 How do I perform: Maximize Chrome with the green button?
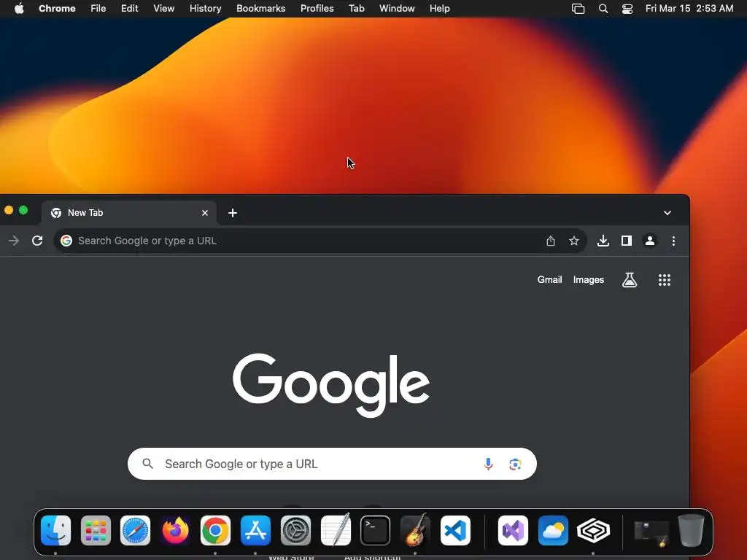click(23, 210)
